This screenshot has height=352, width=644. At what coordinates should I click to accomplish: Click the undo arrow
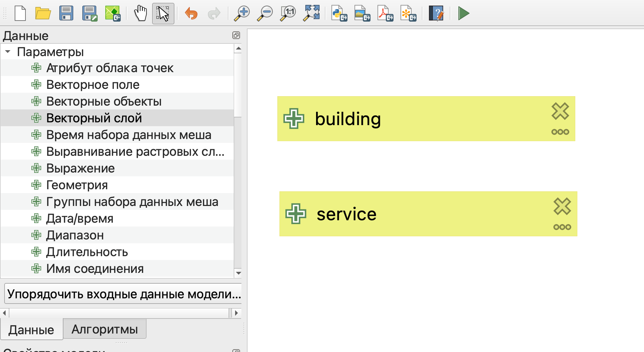(x=191, y=14)
